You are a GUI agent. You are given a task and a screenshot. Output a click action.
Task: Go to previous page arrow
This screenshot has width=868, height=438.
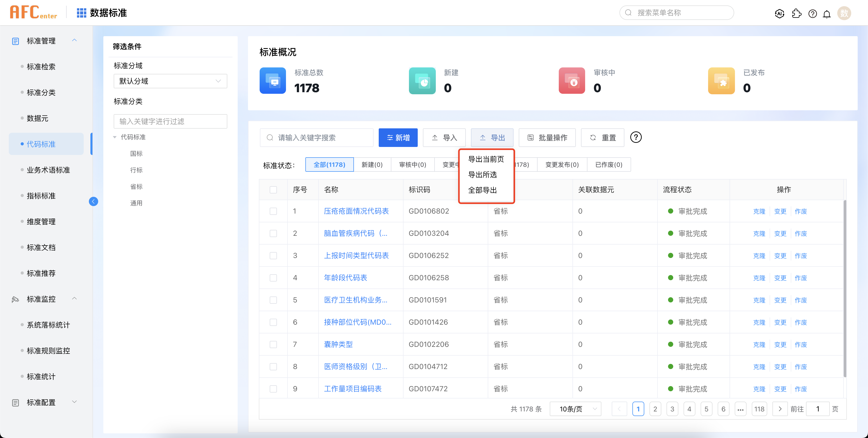click(619, 409)
